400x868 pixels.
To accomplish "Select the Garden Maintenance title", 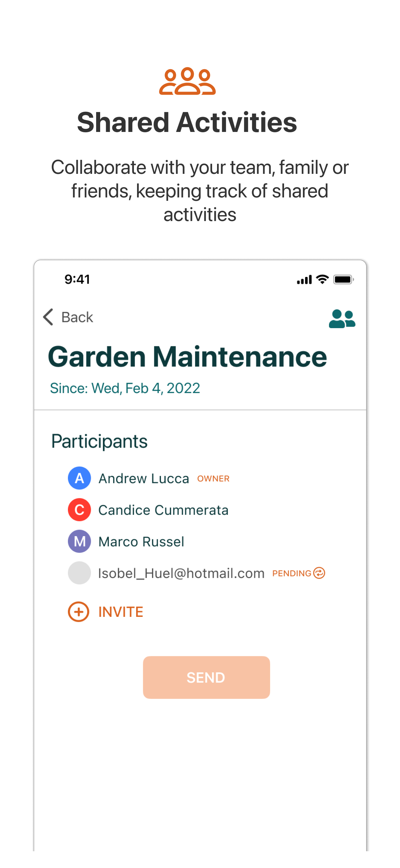I will (x=187, y=356).
